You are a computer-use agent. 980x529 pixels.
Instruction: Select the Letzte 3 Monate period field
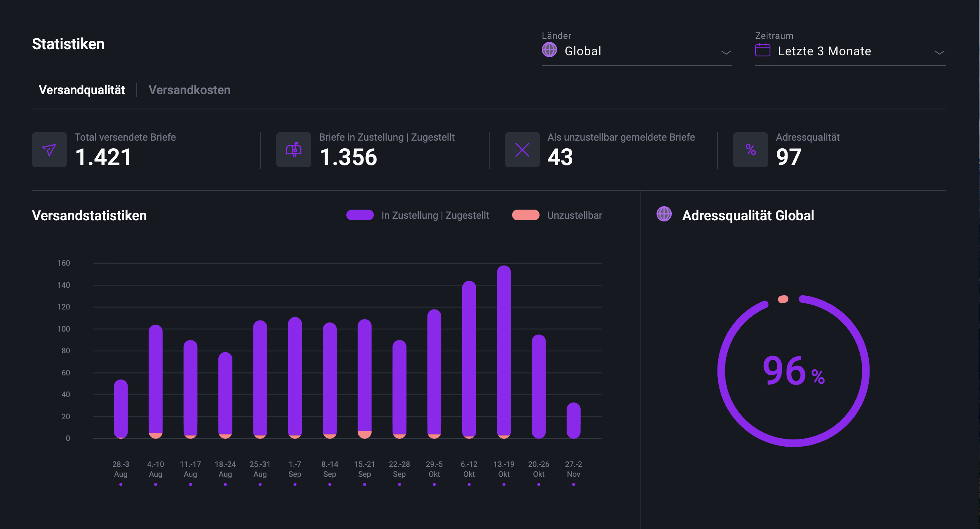824,51
